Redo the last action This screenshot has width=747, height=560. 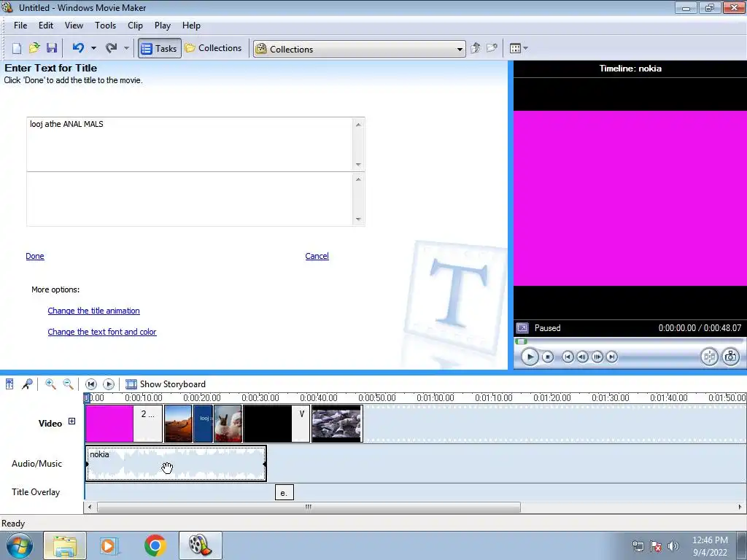coord(111,48)
